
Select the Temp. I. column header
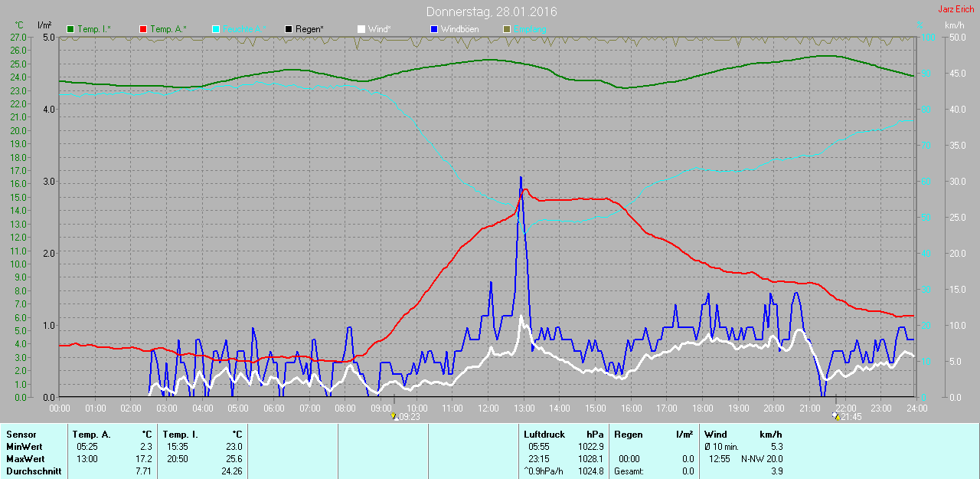point(182,435)
